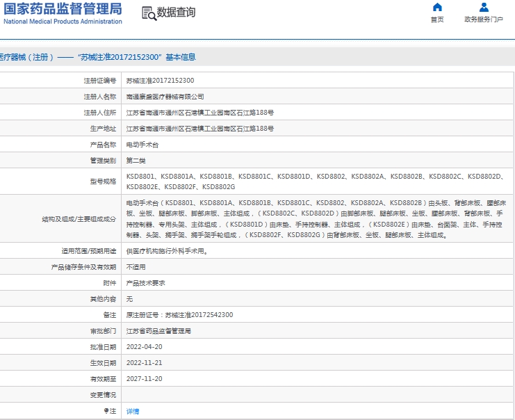Select effective date 2022-11-21
Viewport: 515px width, 420px height.
tap(144, 363)
